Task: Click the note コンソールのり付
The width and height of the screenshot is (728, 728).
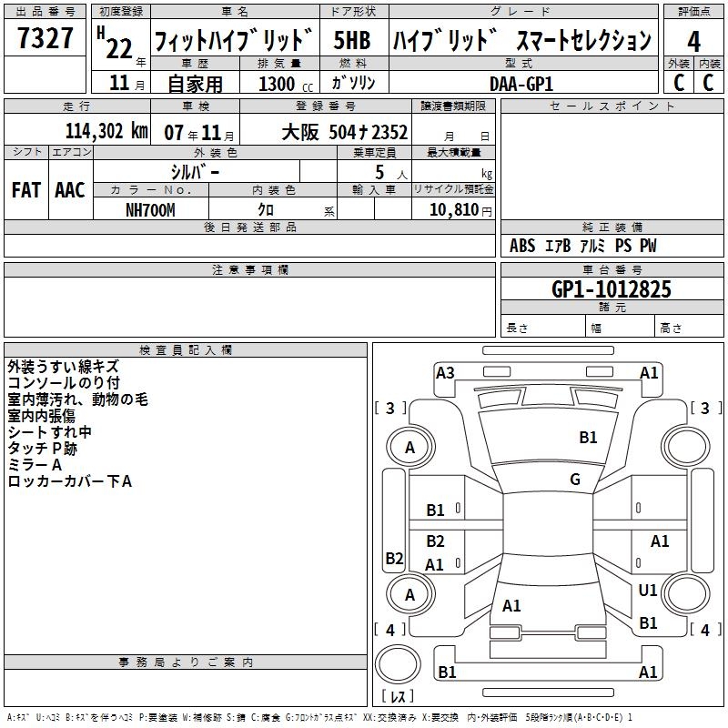Action: 64,382
